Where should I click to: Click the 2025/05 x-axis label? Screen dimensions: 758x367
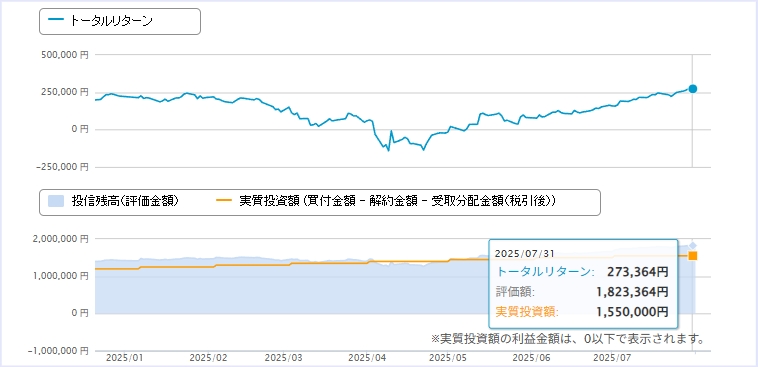point(447,358)
